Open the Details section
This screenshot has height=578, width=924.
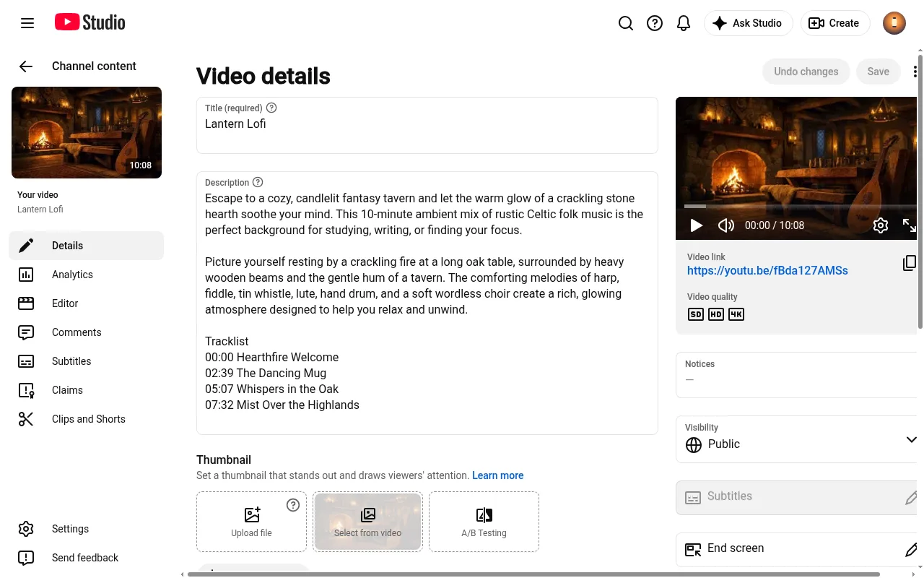(x=87, y=246)
